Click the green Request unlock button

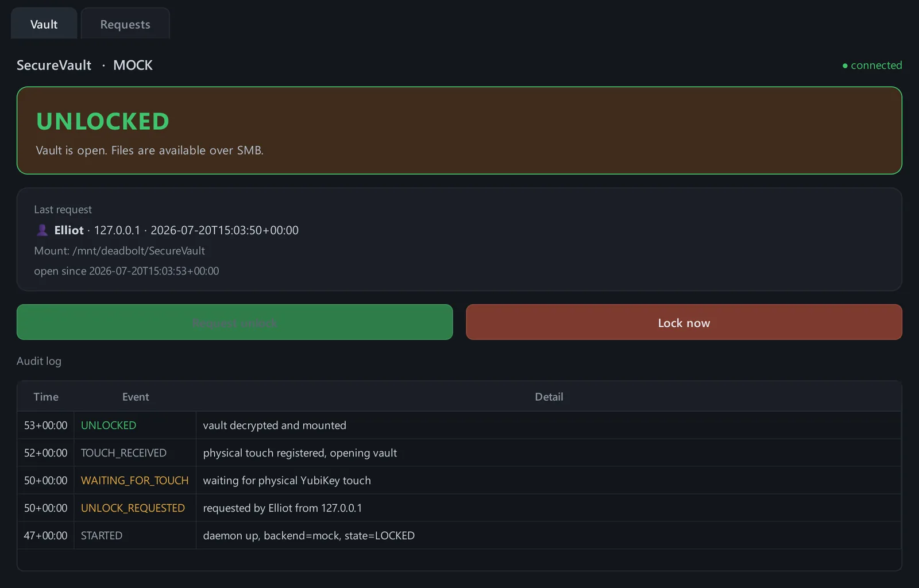click(234, 322)
